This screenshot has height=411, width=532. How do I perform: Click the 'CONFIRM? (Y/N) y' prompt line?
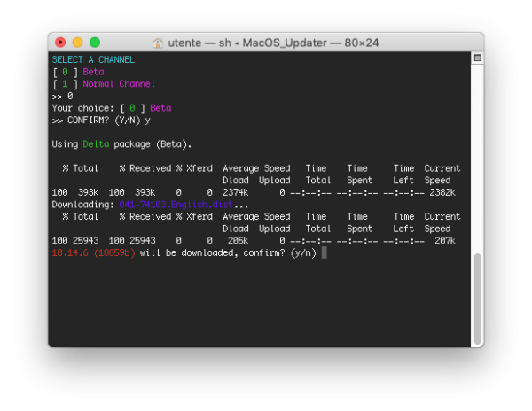click(x=101, y=120)
